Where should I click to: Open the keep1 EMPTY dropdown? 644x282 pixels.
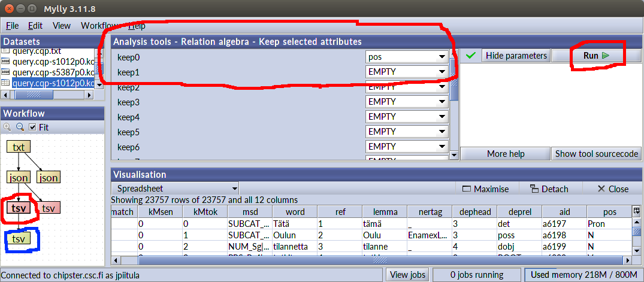407,72
